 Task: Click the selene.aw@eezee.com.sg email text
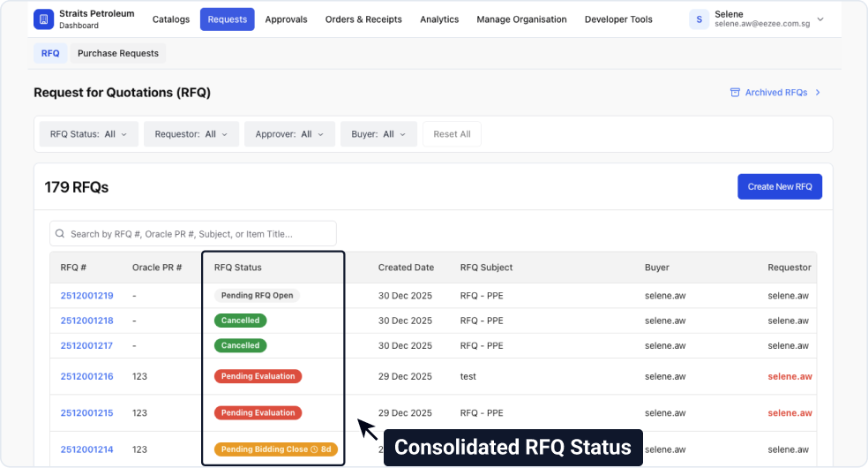762,25
